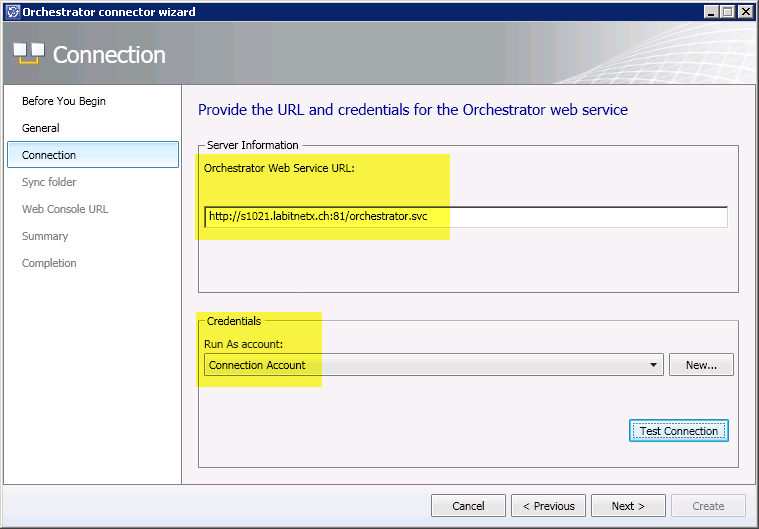The width and height of the screenshot is (759, 529).
Task: Select the Connection step in sidebar
Action: pyautogui.click(x=49, y=155)
